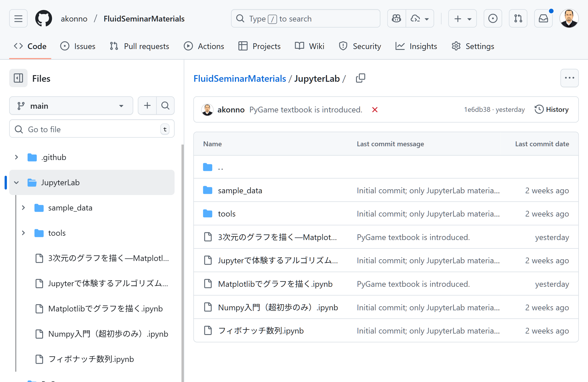Screen dimensions: 588x382
Task: Open file search magnifier in Files panel
Action: (x=165, y=106)
